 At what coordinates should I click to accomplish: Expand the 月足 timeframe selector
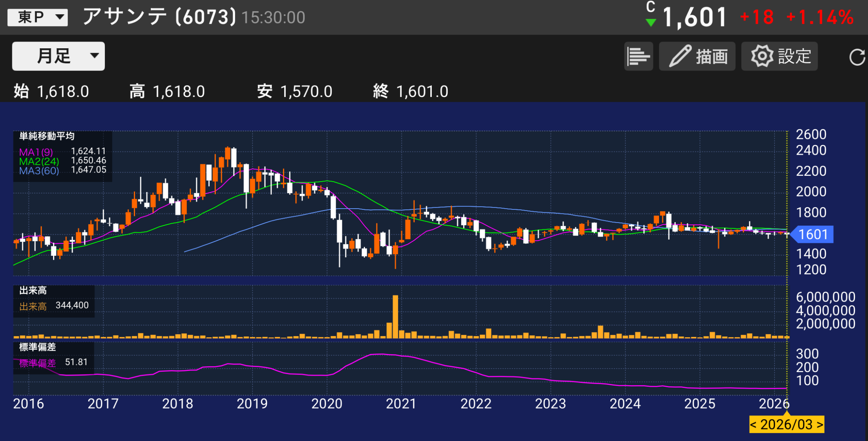(58, 56)
